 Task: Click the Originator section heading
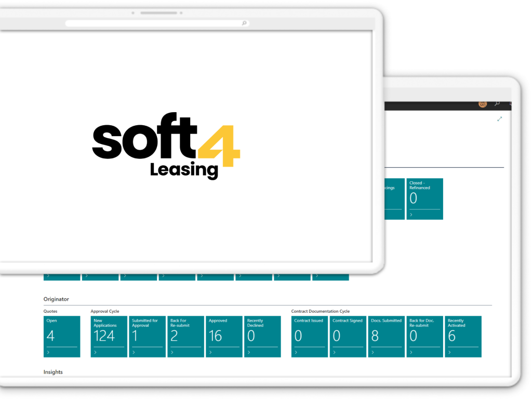coord(56,299)
